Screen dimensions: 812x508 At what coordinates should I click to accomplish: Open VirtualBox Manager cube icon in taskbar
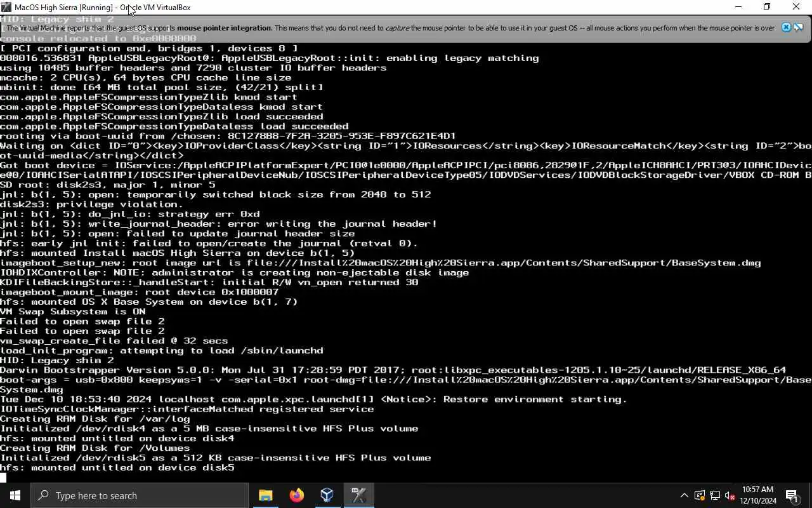point(327,495)
